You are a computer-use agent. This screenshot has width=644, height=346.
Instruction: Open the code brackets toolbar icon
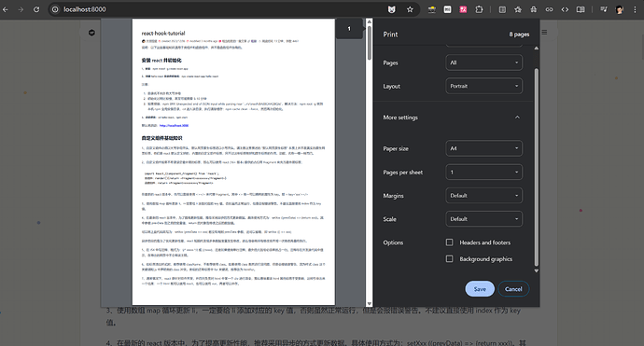[x=565, y=9]
